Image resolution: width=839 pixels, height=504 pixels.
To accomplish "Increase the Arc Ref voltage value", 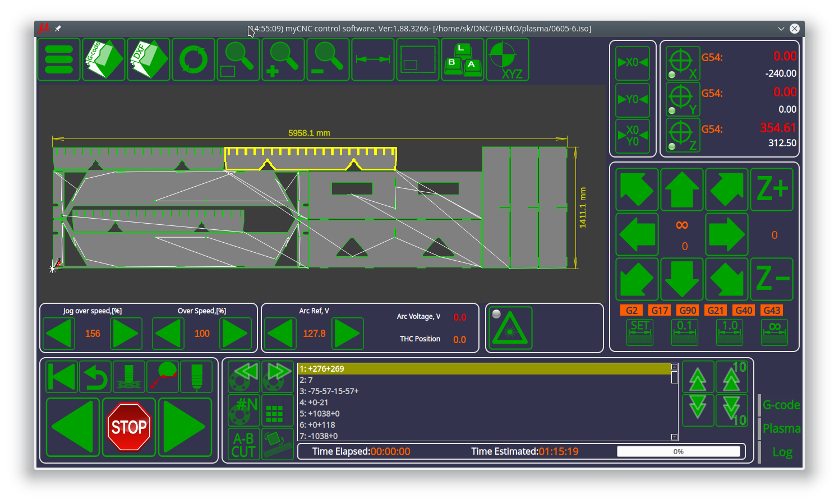I will [x=348, y=334].
